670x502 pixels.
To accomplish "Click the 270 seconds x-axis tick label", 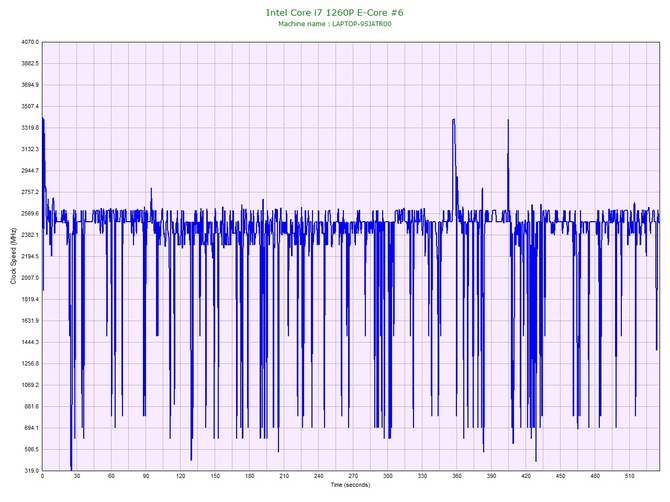I will coord(353,476).
